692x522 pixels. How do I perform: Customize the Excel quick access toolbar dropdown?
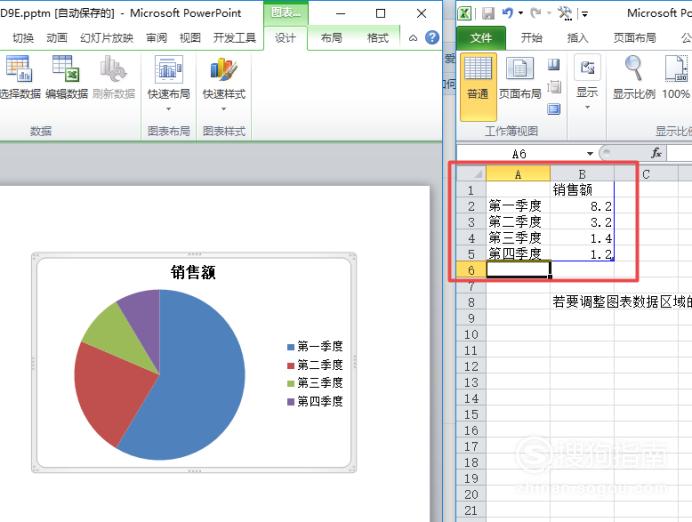pyautogui.click(x=585, y=14)
